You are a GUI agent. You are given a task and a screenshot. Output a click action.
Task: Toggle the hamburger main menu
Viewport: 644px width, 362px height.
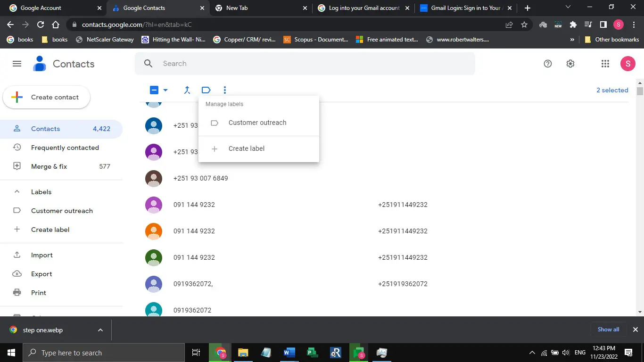(17, 64)
